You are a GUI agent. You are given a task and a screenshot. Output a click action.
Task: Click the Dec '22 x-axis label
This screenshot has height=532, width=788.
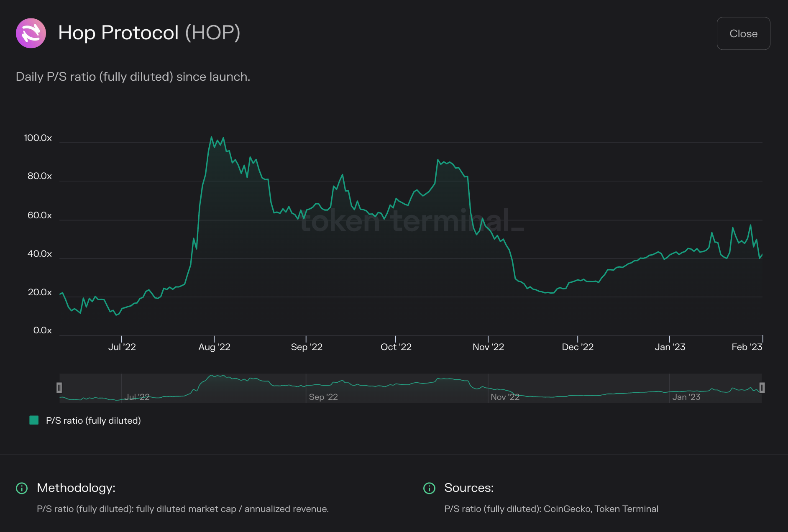578,347
